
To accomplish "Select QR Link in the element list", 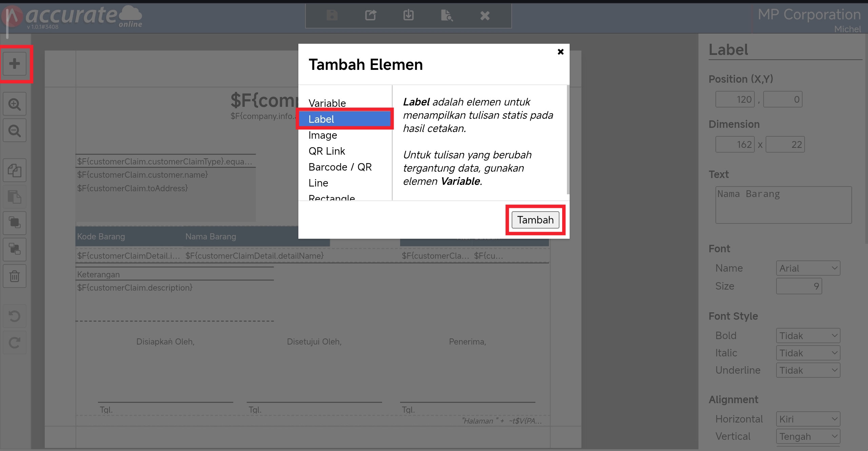I will pos(327,151).
